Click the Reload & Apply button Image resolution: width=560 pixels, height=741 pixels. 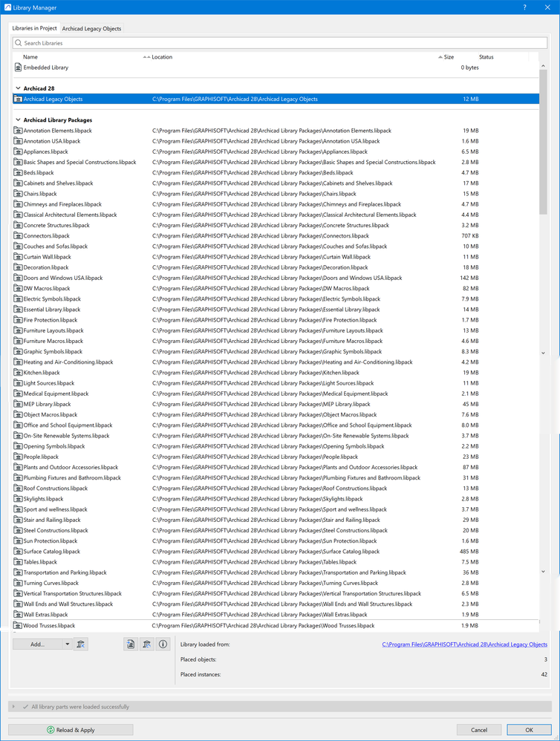click(71, 730)
